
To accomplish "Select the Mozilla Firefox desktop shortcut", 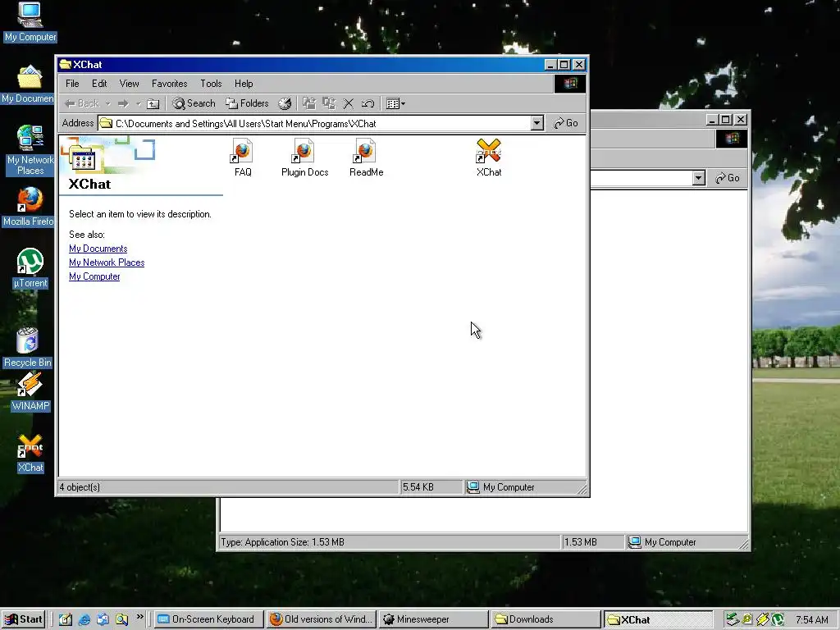I will click(x=28, y=207).
